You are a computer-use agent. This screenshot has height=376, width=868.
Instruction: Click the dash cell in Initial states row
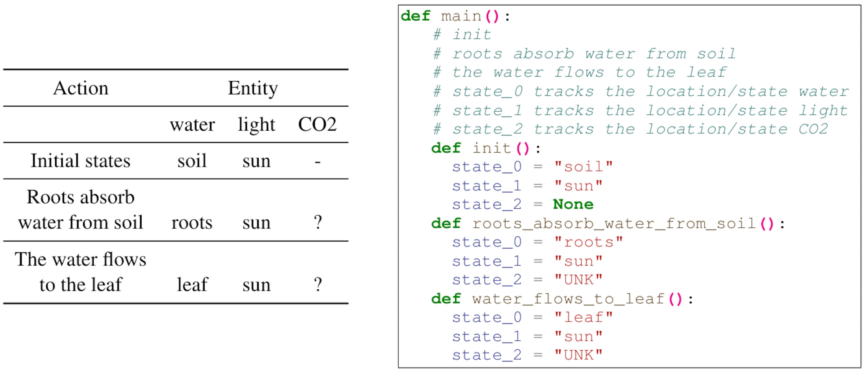[317, 162]
